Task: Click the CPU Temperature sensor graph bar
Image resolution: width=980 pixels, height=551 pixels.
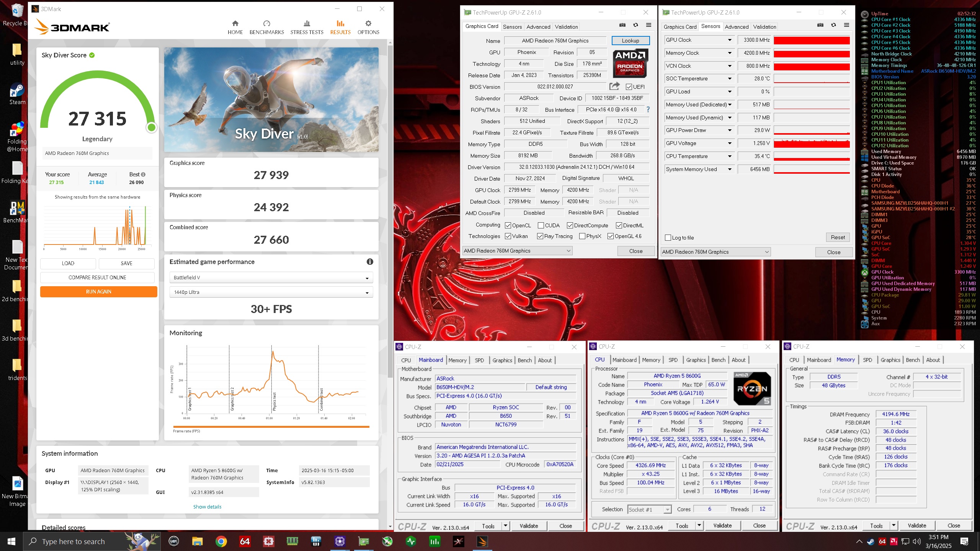Action: pos(812,156)
